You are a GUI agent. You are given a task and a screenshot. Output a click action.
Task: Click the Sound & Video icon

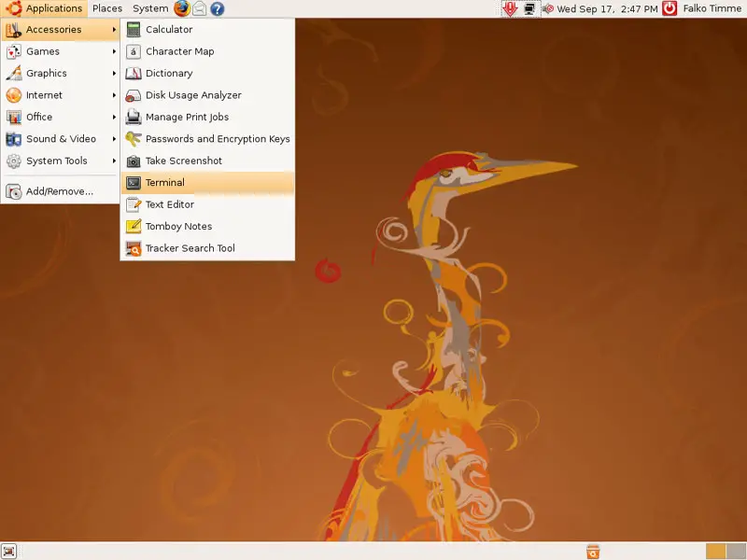[x=13, y=139]
